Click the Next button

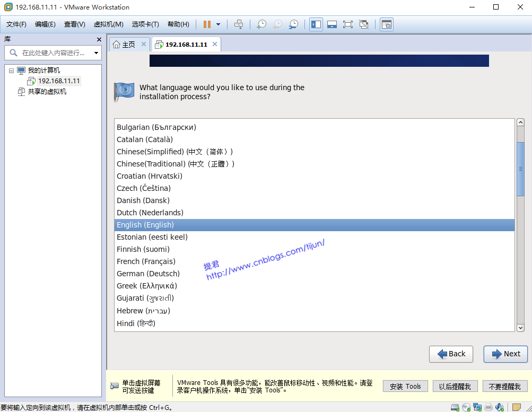(x=505, y=354)
